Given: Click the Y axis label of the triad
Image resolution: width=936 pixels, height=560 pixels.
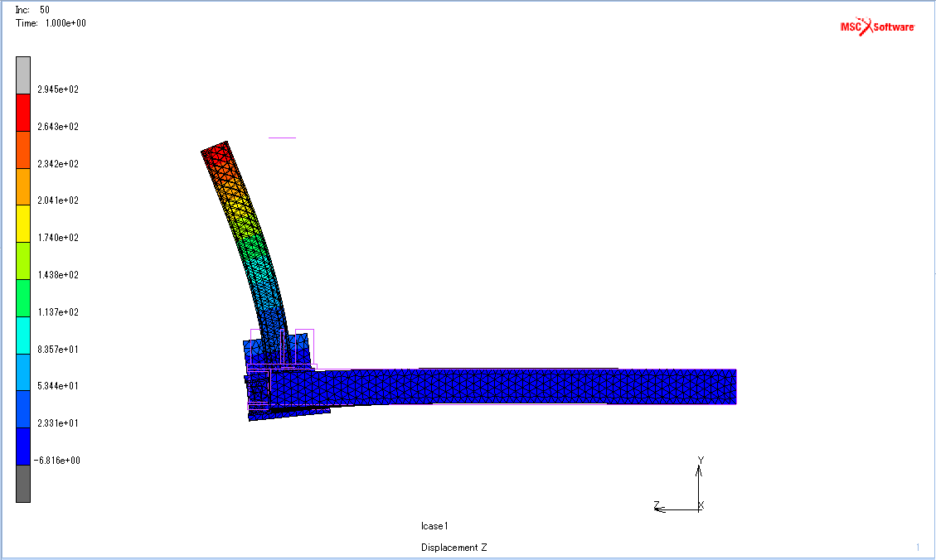Looking at the screenshot, I should (701, 460).
